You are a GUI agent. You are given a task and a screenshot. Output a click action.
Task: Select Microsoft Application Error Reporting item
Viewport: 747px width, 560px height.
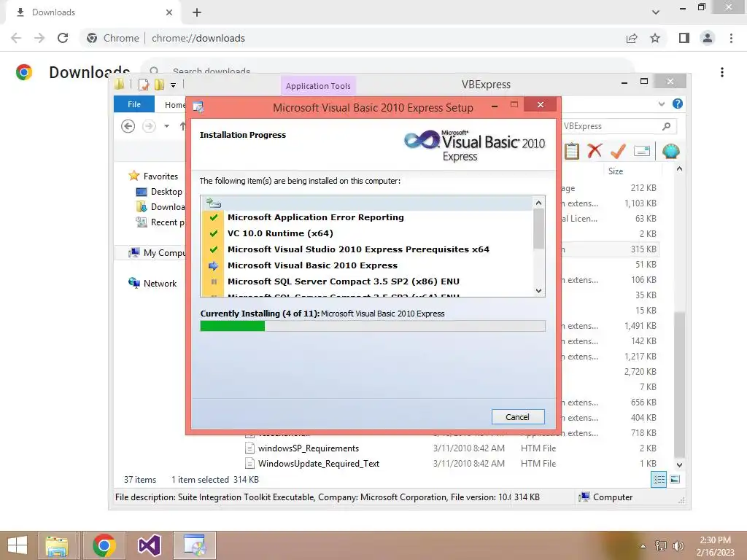(x=315, y=217)
